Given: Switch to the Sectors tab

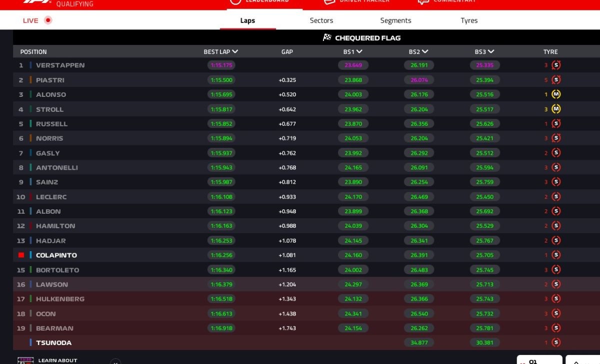Looking at the screenshot, I should [321, 20].
